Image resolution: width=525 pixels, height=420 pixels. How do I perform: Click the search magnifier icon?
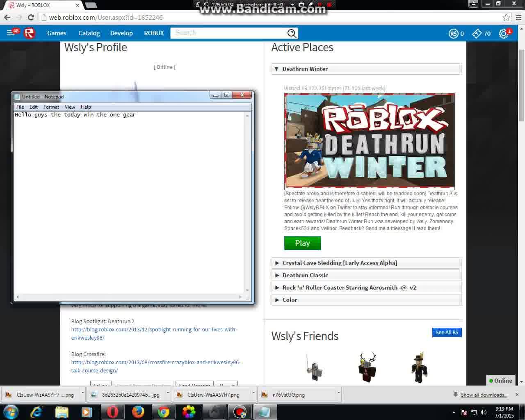tap(292, 33)
